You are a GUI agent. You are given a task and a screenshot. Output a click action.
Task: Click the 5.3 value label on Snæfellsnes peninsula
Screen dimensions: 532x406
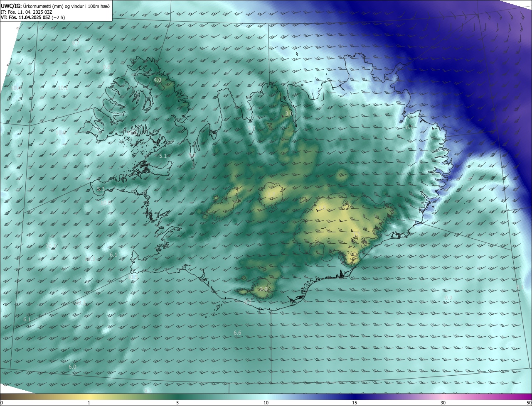click(x=101, y=189)
